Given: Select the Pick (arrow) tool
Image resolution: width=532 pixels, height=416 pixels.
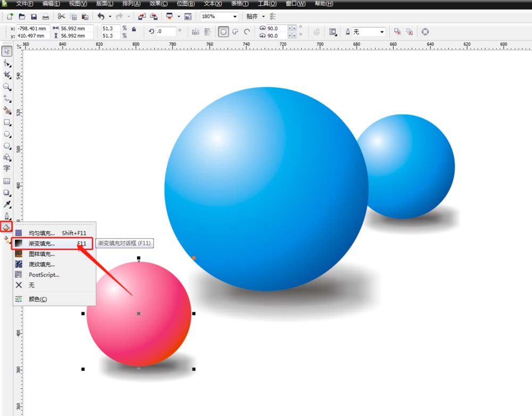Looking at the screenshot, I should pyautogui.click(x=7, y=51).
